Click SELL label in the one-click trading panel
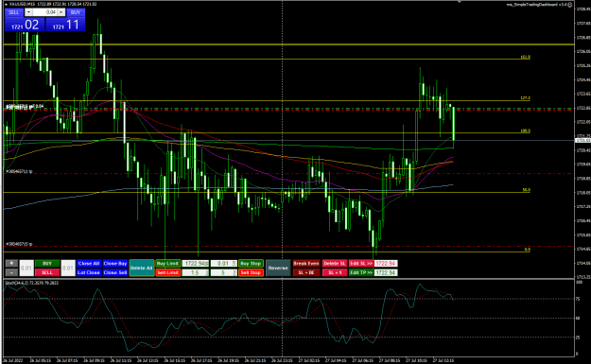Image resolution: width=591 pixels, height=364 pixels. pos(14,12)
